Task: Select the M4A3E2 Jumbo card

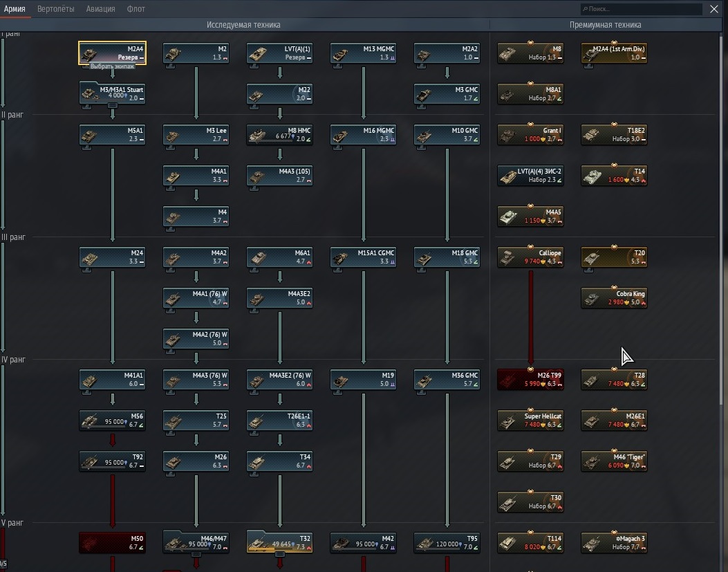Action: click(279, 298)
